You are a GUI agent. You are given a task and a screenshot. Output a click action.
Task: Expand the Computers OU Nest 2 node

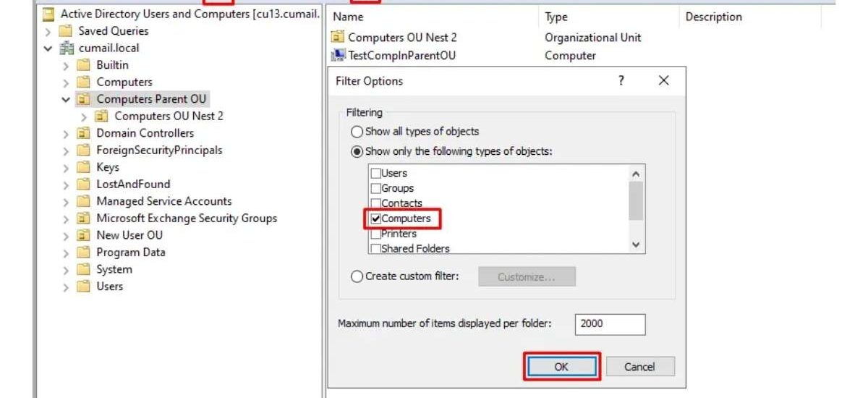pyautogui.click(x=84, y=117)
